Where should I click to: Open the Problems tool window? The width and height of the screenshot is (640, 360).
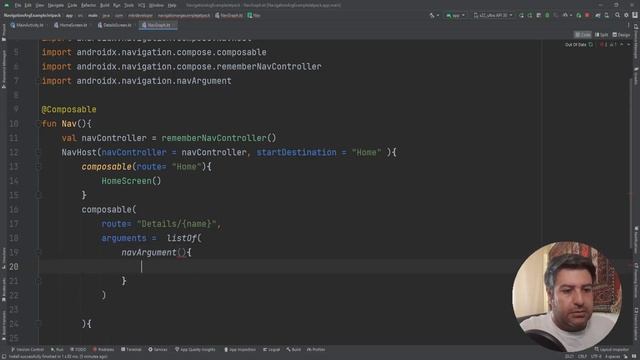click(x=103, y=349)
